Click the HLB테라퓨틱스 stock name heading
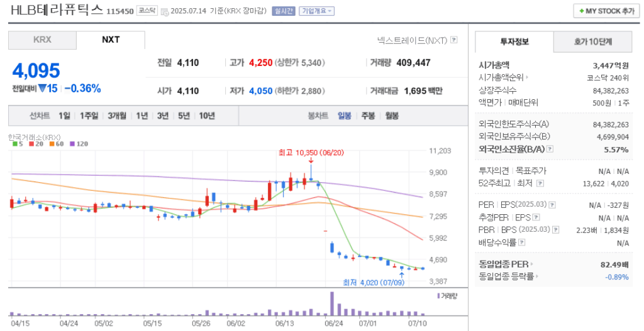Viewport: 644px width, 331px height. 57,10
